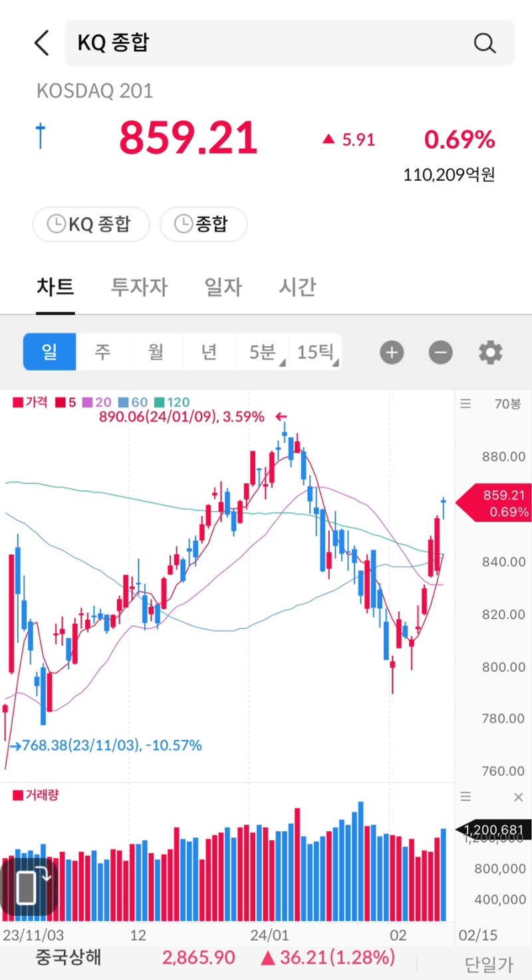532x980 pixels.
Task: Switch to the 투자자 tab
Action: (x=139, y=288)
